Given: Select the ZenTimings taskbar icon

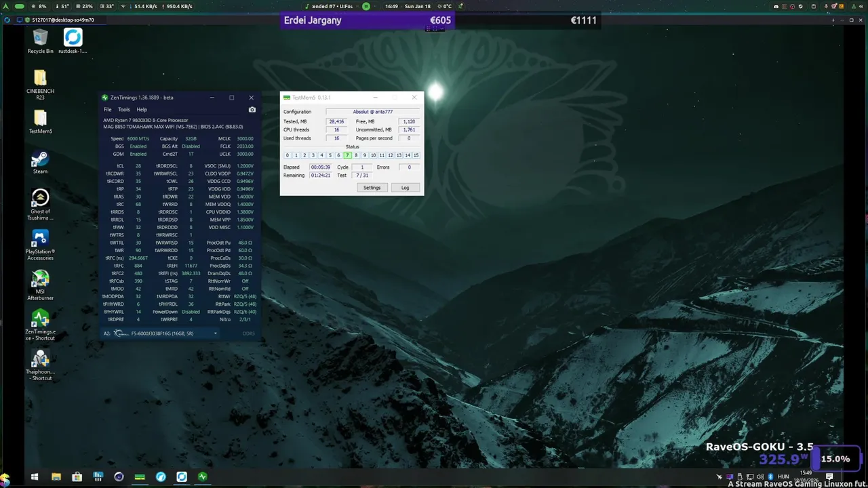Looking at the screenshot, I should (202, 477).
